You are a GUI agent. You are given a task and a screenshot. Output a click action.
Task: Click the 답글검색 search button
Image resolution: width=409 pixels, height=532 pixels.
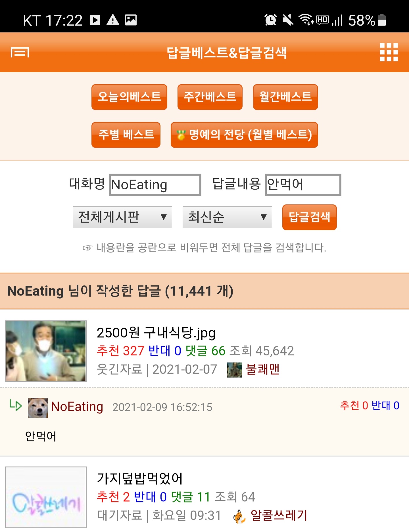pyautogui.click(x=310, y=217)
